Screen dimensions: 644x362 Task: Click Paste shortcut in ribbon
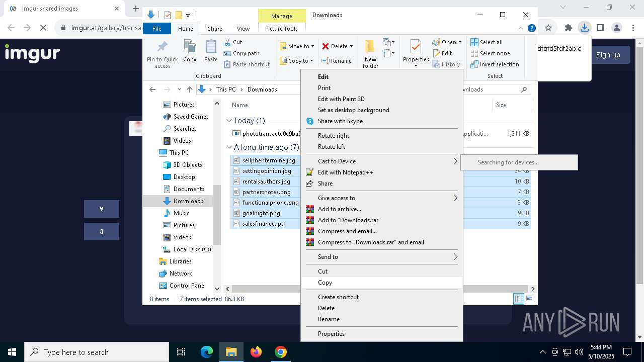[247, 64]
